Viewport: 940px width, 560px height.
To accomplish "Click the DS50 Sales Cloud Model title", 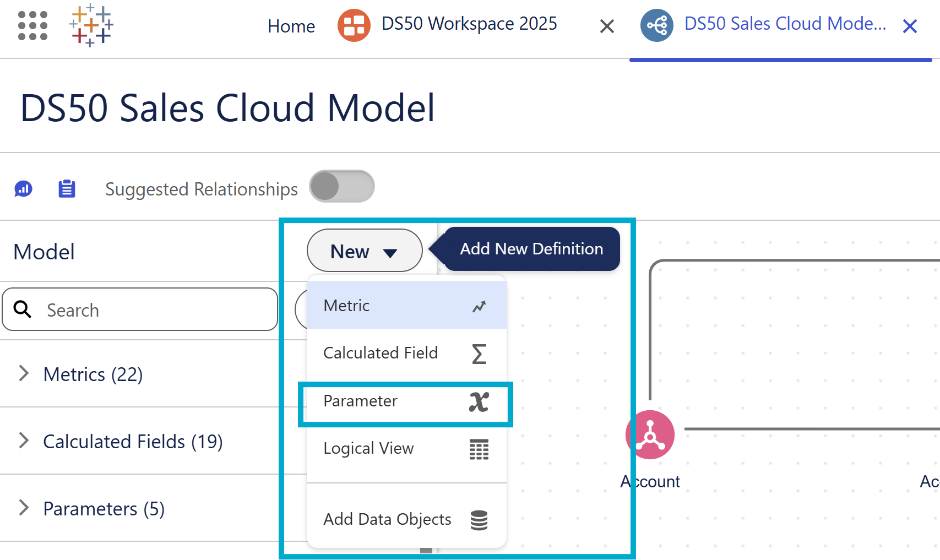I will (x=227, y=108).
